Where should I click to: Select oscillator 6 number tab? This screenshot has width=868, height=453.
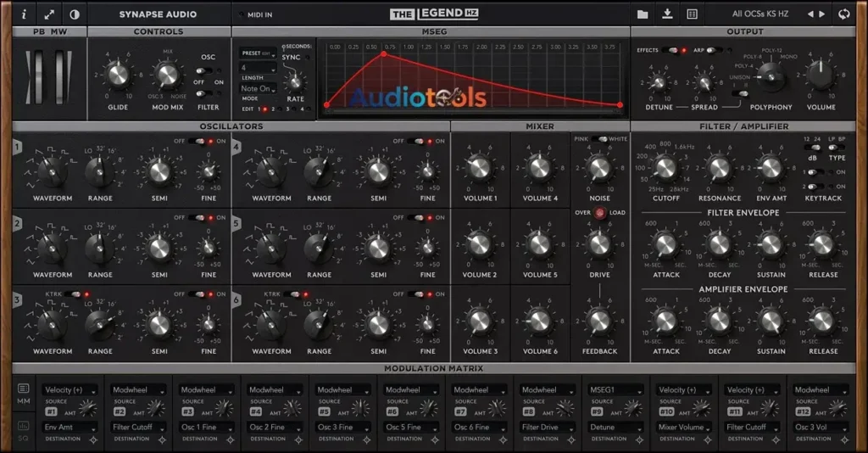tap(236, 300)
